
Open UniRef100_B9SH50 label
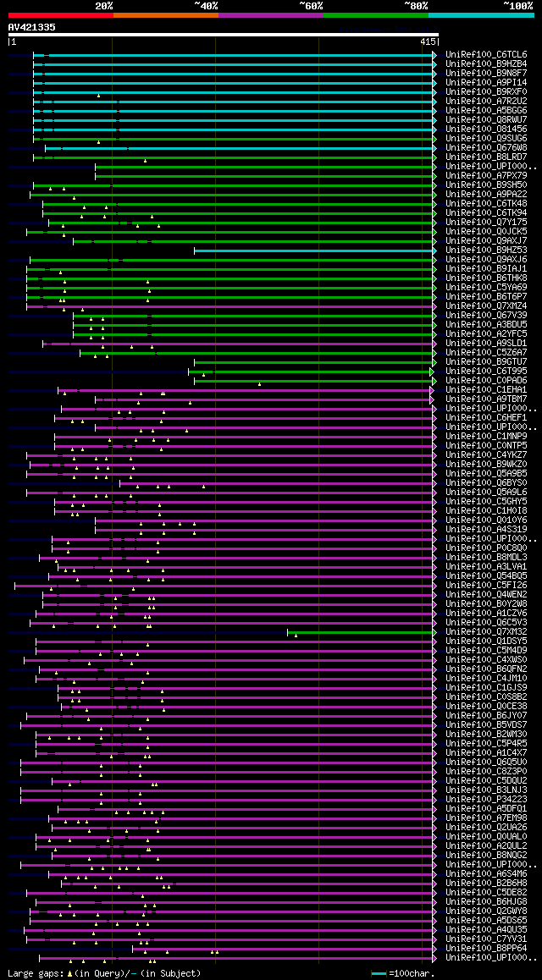[486, 185]
